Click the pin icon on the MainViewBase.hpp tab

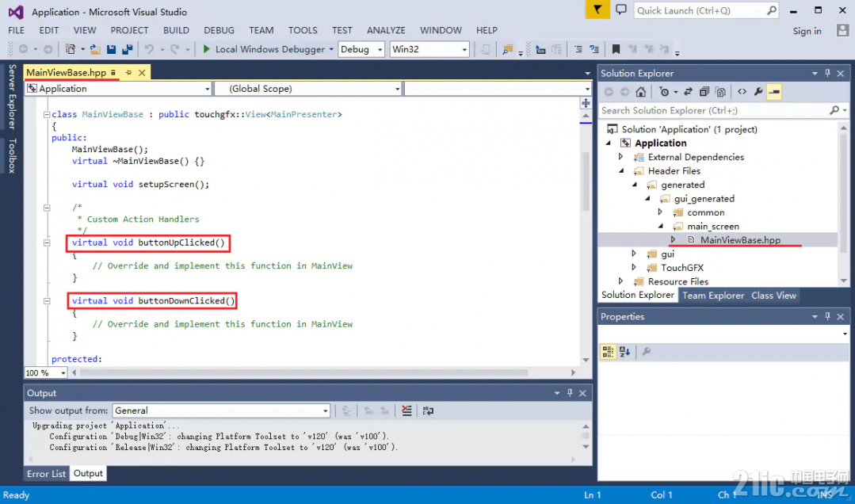tap(128, 73)
